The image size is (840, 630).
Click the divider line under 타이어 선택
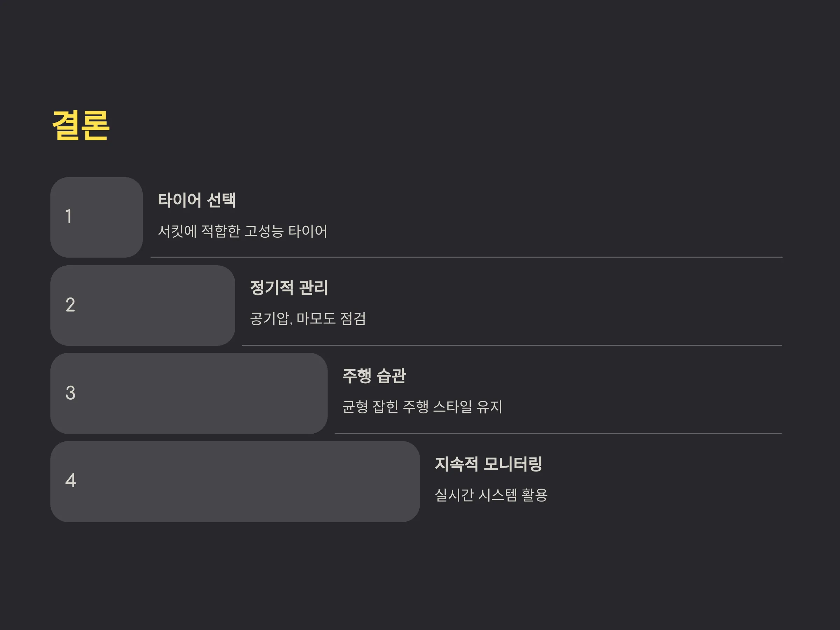pos(466,258)
